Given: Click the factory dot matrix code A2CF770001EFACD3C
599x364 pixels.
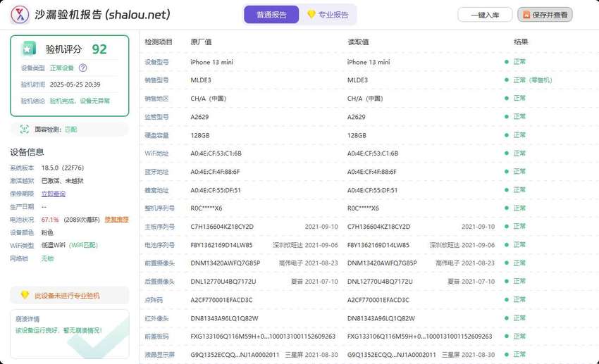Looking at the screenshot, I should coord(221,300).
